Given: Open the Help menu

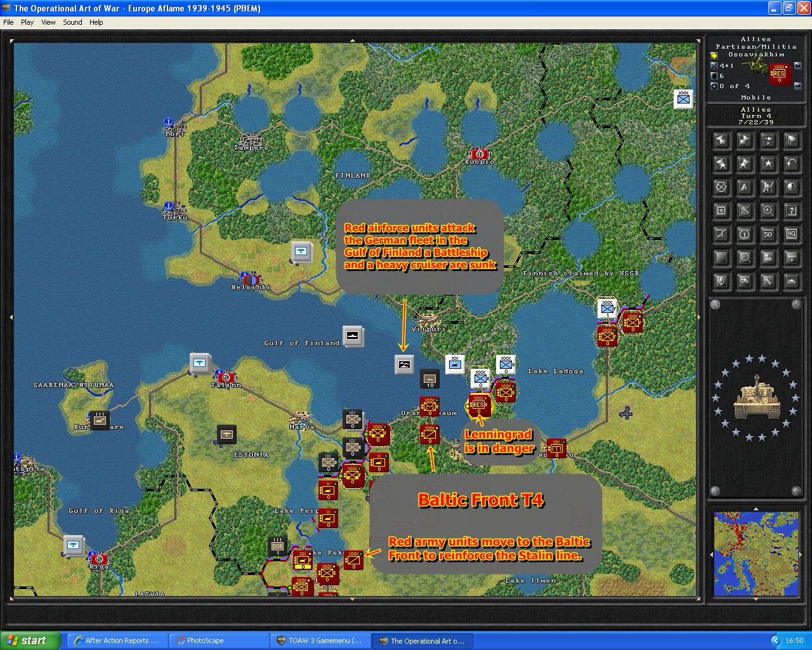Looking at the screenshot, I should pos(96,22).
